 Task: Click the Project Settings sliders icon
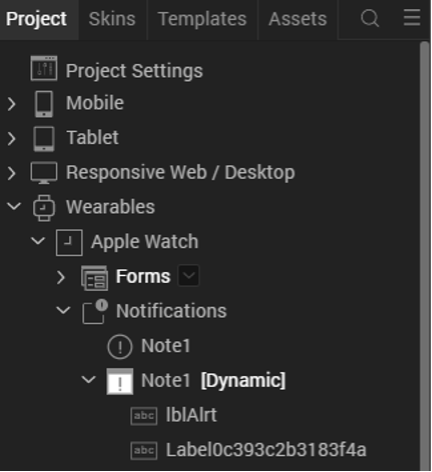tap(44, 68)
